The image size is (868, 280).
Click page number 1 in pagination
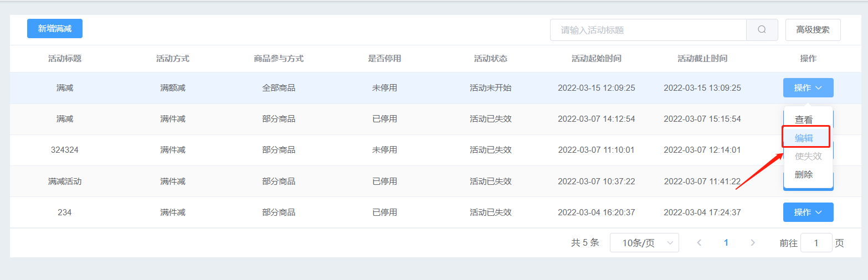tap(726, 242)
